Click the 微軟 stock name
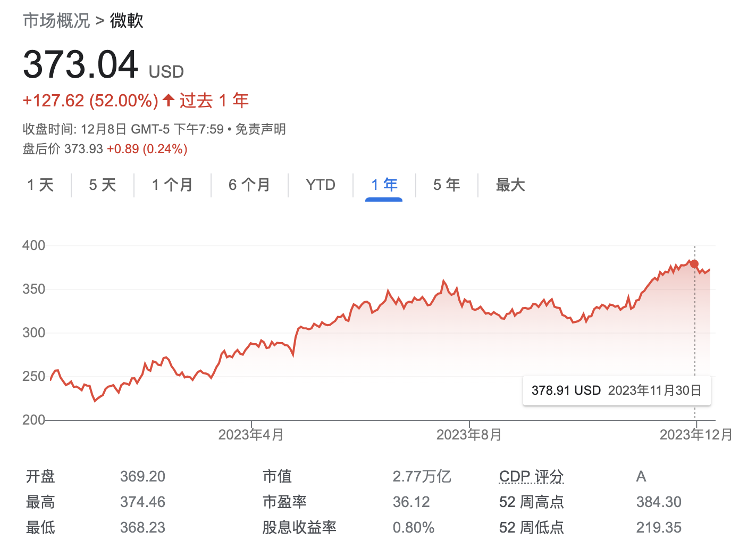The image size is (756, 548). click(x=127, y=21)
